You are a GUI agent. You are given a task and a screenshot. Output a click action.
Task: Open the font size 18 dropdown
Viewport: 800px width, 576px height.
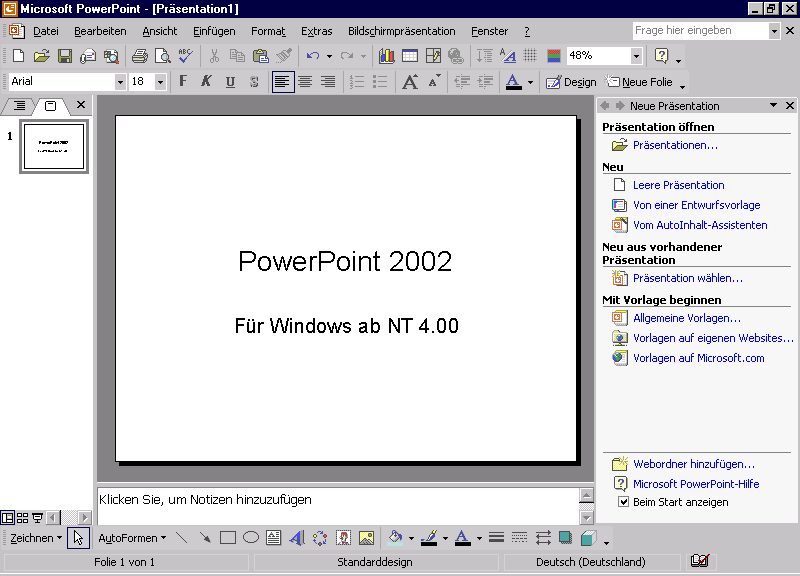coord(160,82)
